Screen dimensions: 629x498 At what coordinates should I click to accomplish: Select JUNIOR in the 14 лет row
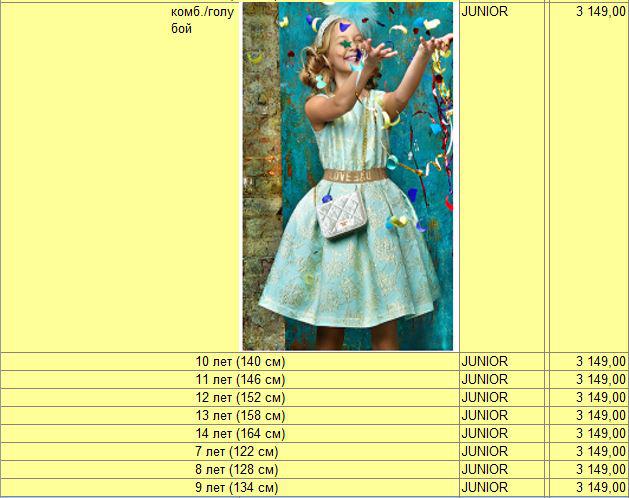point(484,434)
